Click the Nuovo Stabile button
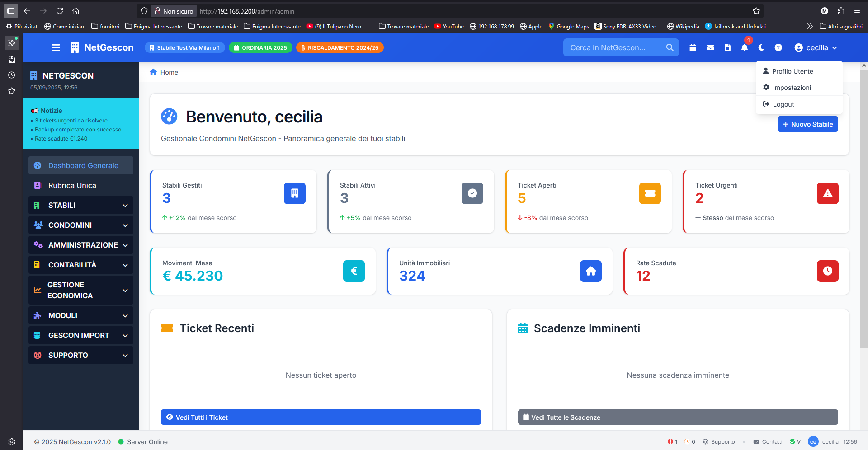 tap(807, 124)
